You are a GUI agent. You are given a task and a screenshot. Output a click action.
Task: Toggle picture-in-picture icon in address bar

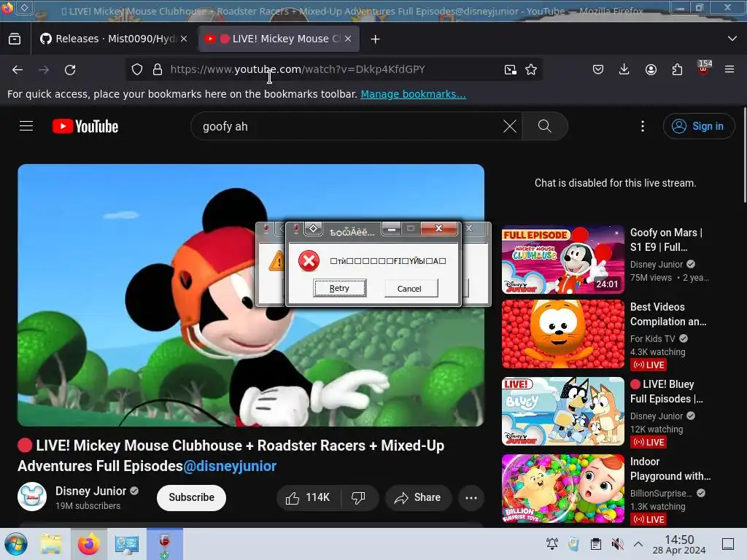coord(510,69)
